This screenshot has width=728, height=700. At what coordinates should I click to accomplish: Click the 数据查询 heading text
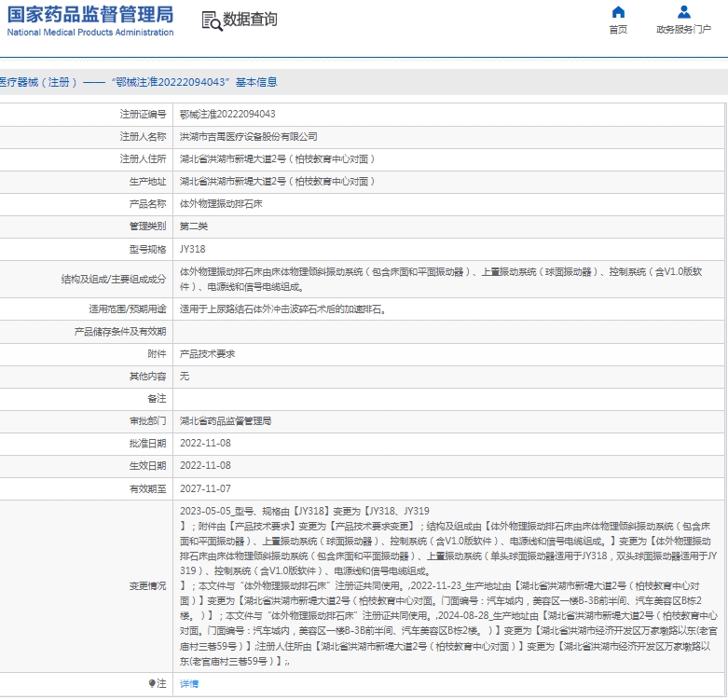(x=250, y=20)
